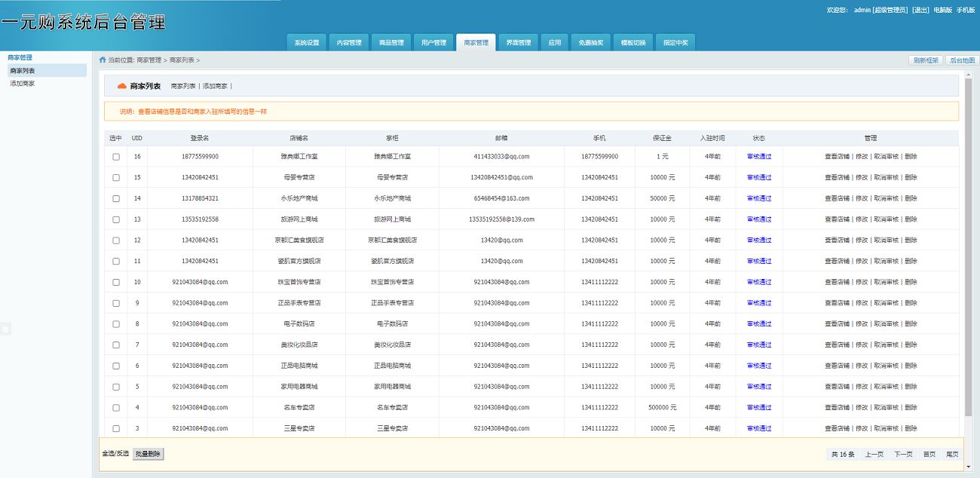Image resolution: width=980 pixels, height=478 pixels.
Task: Click 修改 for 正品手表专营店 row
Action: pos(861,303)
